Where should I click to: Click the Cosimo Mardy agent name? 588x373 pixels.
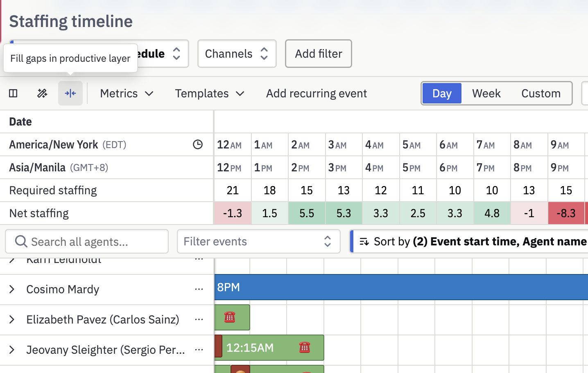[x=63, y=289]
